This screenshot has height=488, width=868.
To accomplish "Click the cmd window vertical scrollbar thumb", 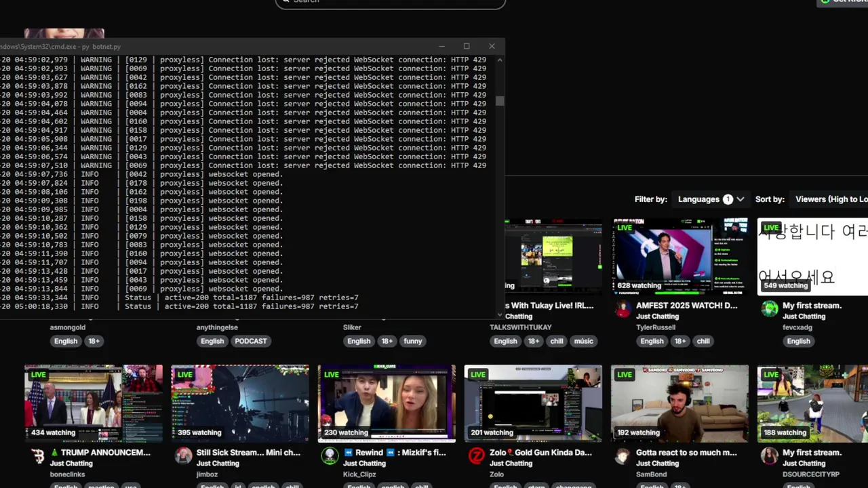I will pyautogui.click(x=500, y=101).
